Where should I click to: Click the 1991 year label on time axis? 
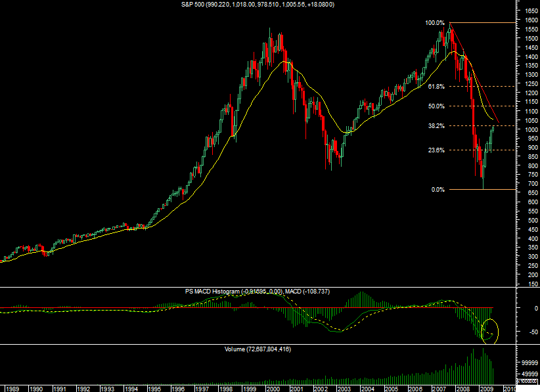pyautogui.click(x=60, y=389)
